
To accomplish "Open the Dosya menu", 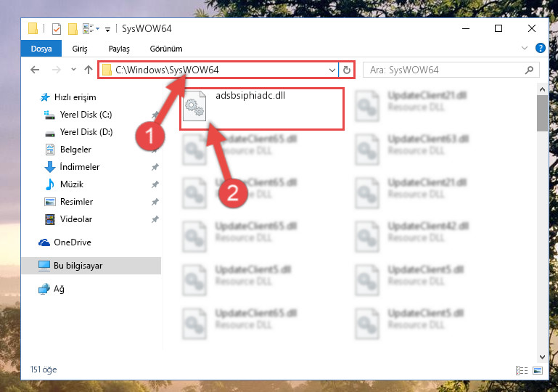I will [41, 49].
